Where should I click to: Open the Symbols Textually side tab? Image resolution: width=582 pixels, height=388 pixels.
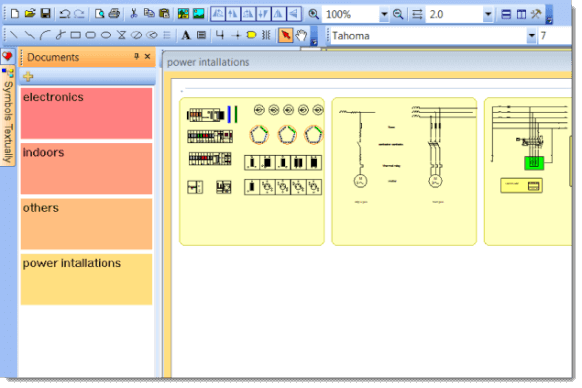(8, 117)
